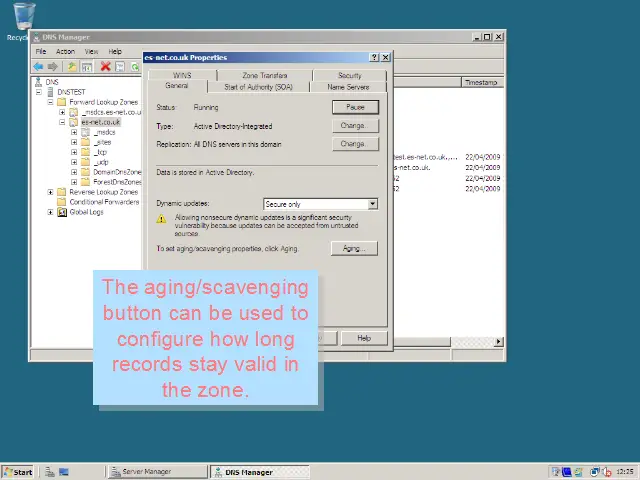Click the _sites folder icon
This screenshot has width=640, height=480.
(x=85, y=142)
